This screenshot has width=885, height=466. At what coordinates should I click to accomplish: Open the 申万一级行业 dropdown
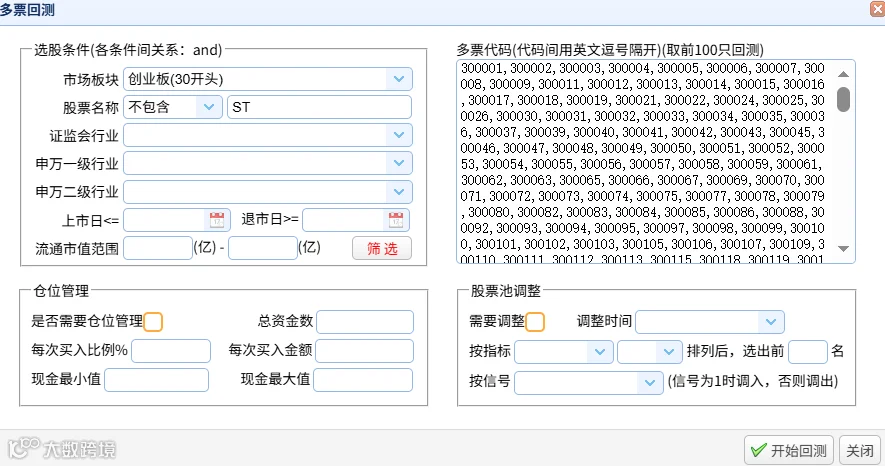[268, 164]
